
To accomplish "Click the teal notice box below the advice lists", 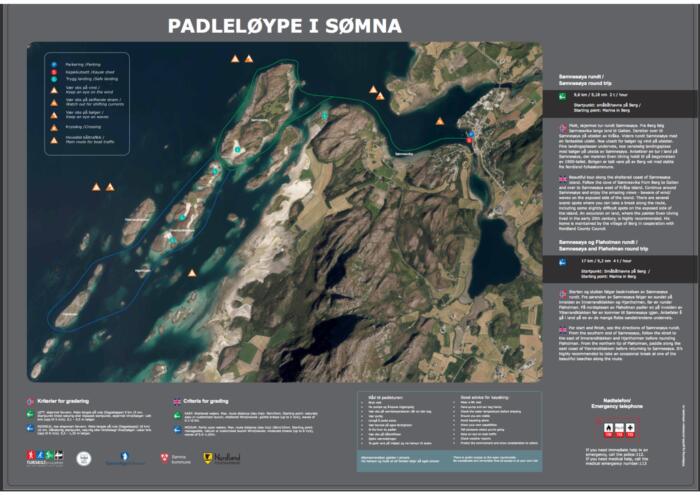I will 450,461.
